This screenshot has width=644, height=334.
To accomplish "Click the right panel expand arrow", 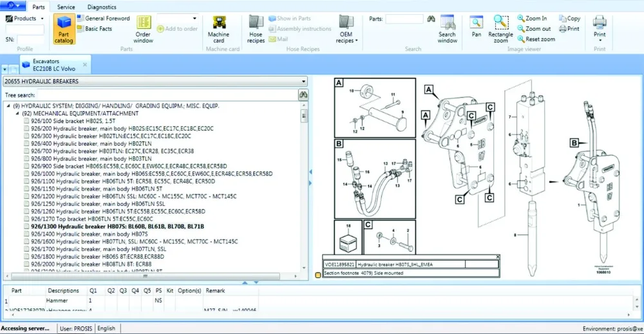I will point(310,183).
